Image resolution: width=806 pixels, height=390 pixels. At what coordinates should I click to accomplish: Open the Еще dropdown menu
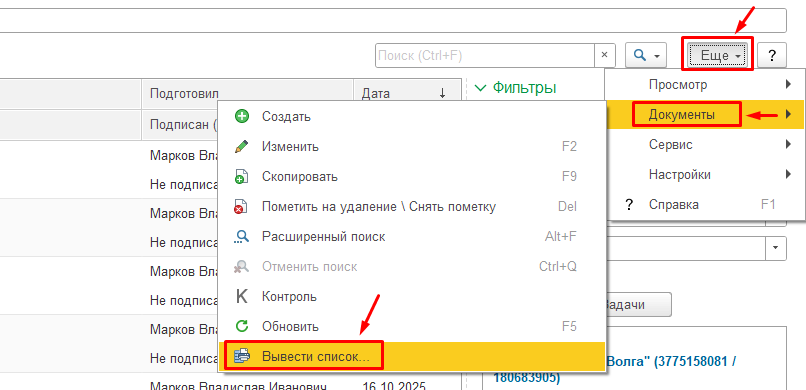click(717, 55)
